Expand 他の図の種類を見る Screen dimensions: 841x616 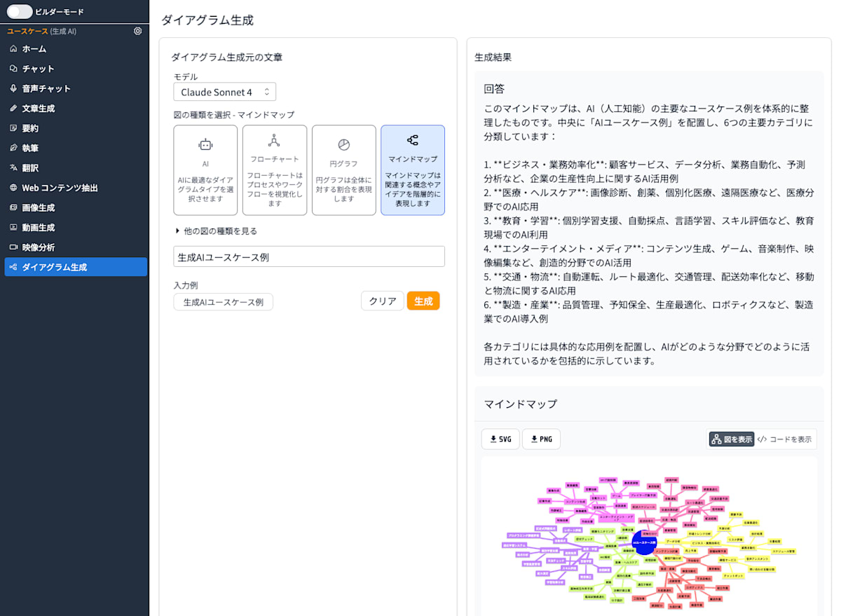[216, 231]
